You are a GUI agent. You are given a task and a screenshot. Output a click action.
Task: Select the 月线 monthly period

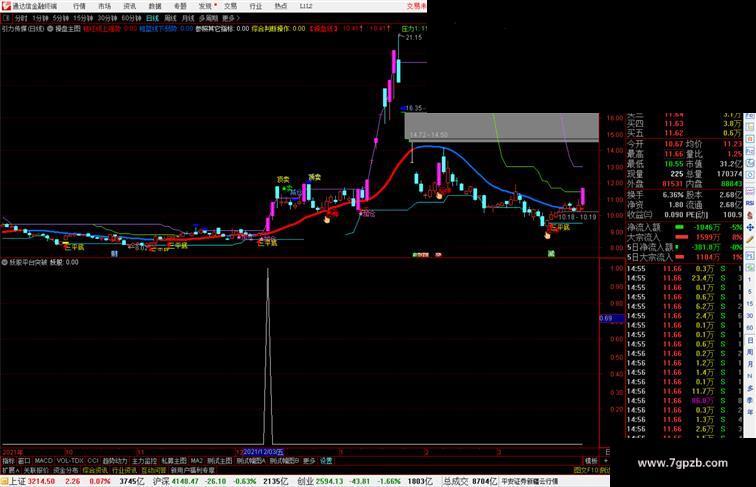[188, 18]
